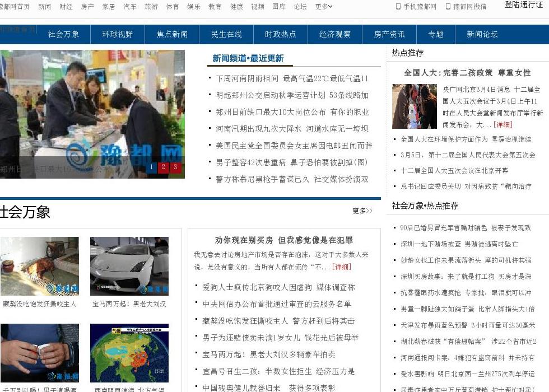Open 总书记回应委员关切 对因病致贫 link

466,186
